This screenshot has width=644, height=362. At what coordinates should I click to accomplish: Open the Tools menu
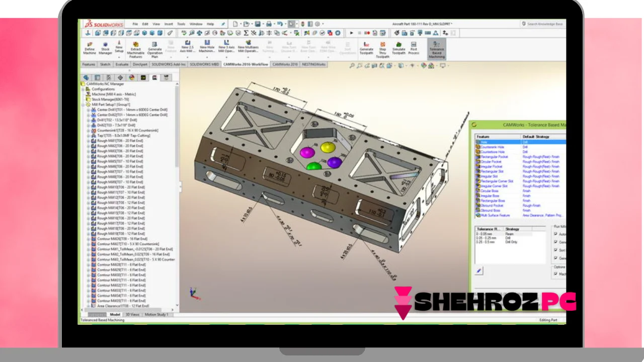[181, 24]
